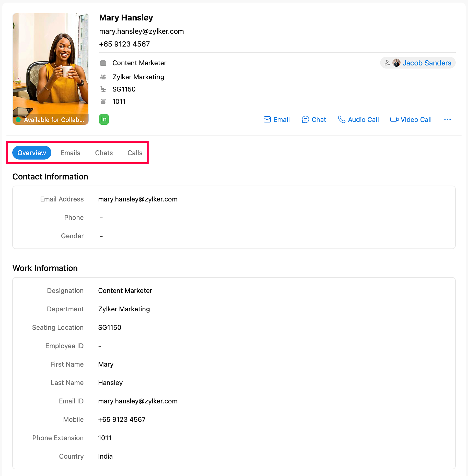The width and height of the screenshot is (468, 476).
Task: Click the Email envelope icon
Action: coord(267,119)
